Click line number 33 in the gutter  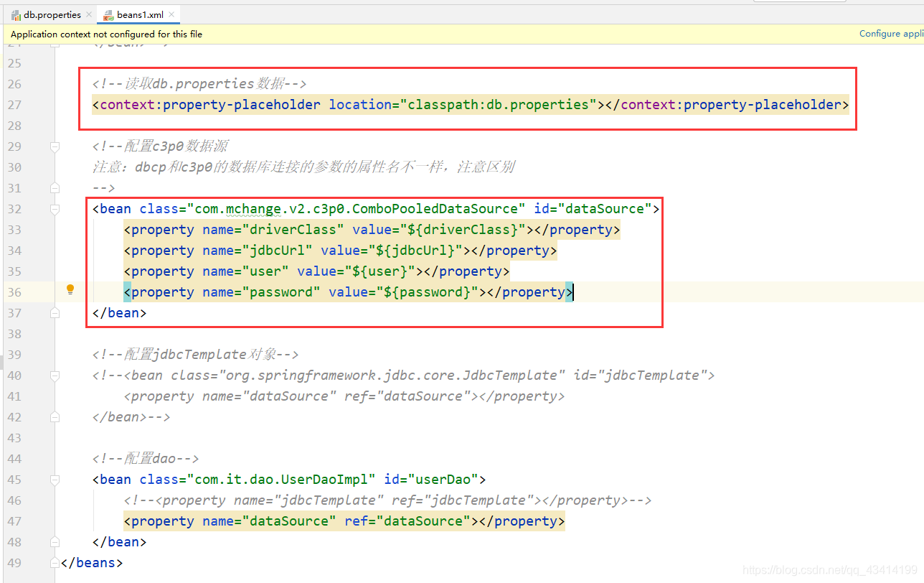click(14, 230)
